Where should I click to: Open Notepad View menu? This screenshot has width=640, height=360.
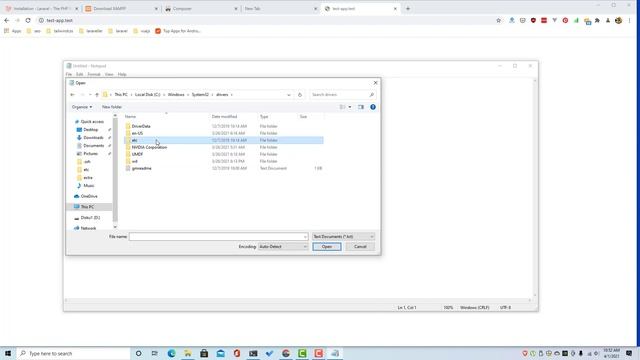tap(109, 74)
